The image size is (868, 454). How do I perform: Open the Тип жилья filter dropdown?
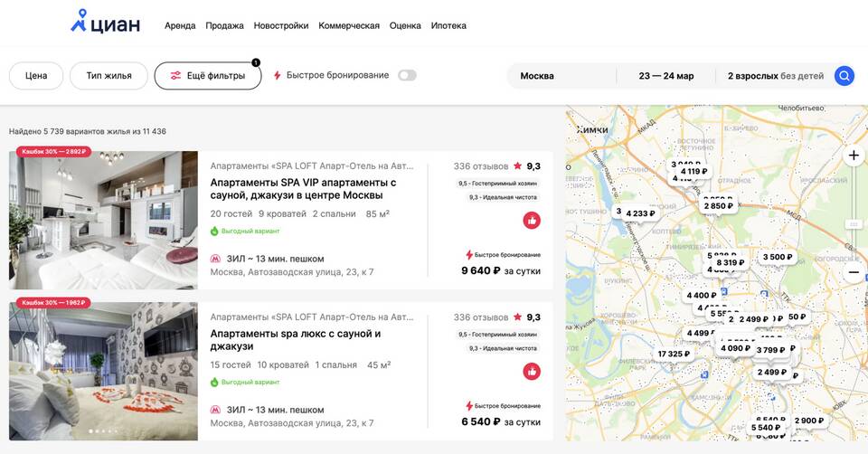pos(109,76)
